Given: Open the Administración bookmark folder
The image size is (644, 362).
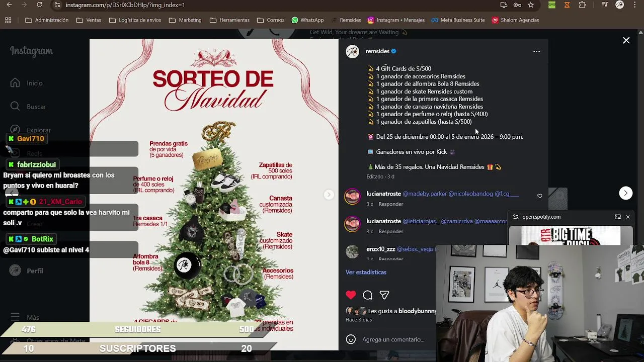Looking at the screenshot, I should click(47, 20).
